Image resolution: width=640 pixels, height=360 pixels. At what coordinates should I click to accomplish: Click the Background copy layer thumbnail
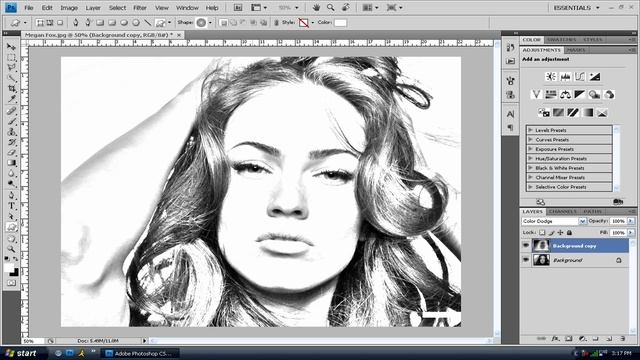[541, 245]
